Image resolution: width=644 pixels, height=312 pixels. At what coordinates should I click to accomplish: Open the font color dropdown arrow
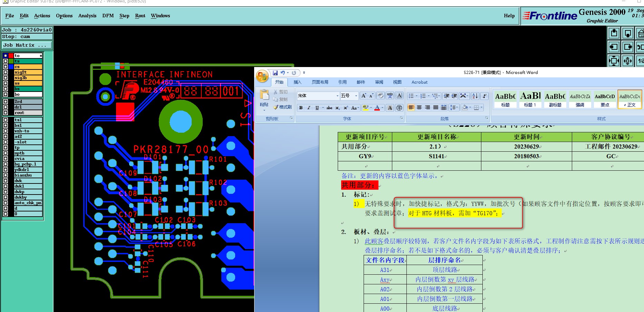pos(382,108)
